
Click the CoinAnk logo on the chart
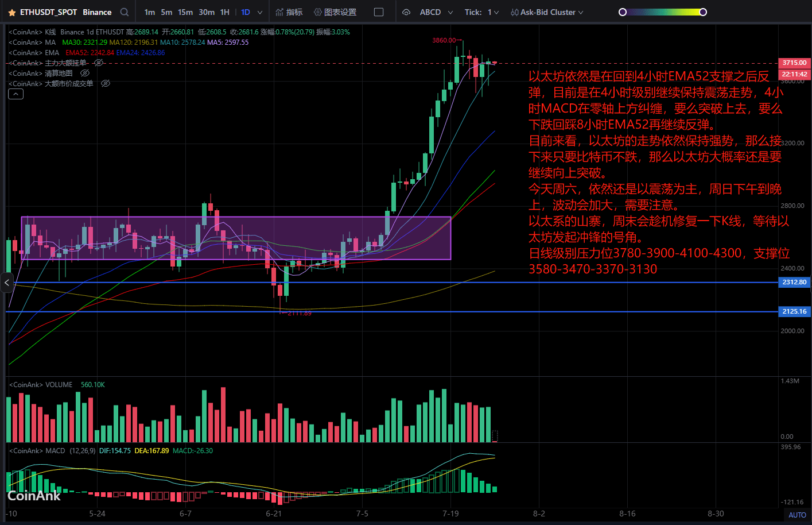click(34, 496)
